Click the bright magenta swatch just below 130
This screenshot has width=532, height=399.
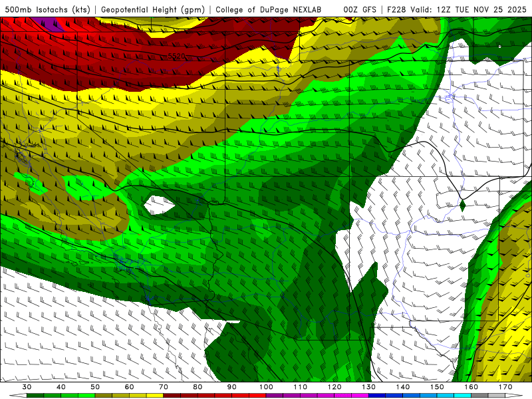click(x=360, y=396)
